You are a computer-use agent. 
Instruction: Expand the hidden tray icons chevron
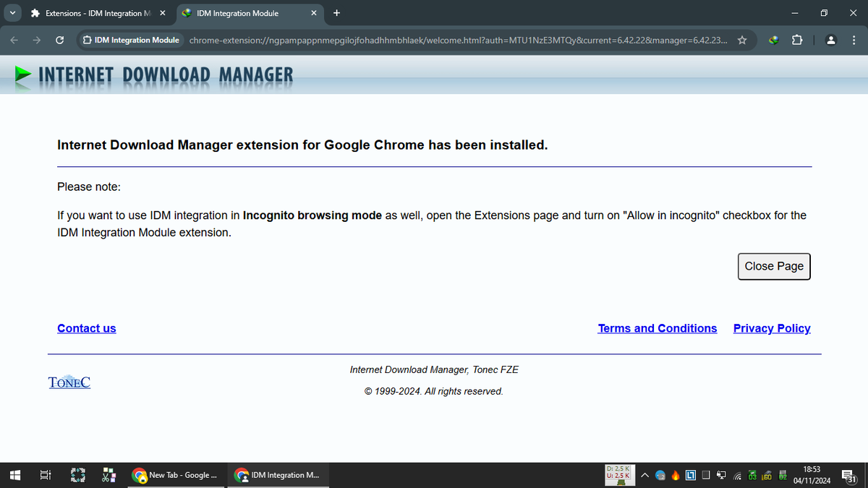pos(644,476)
